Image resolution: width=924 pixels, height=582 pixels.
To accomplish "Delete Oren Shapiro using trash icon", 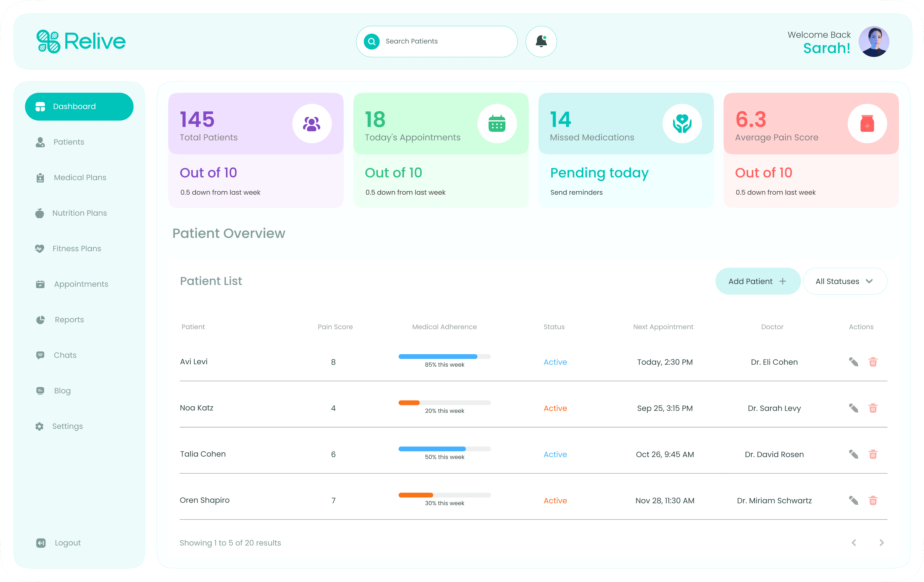I will click(x=873, y=500).
